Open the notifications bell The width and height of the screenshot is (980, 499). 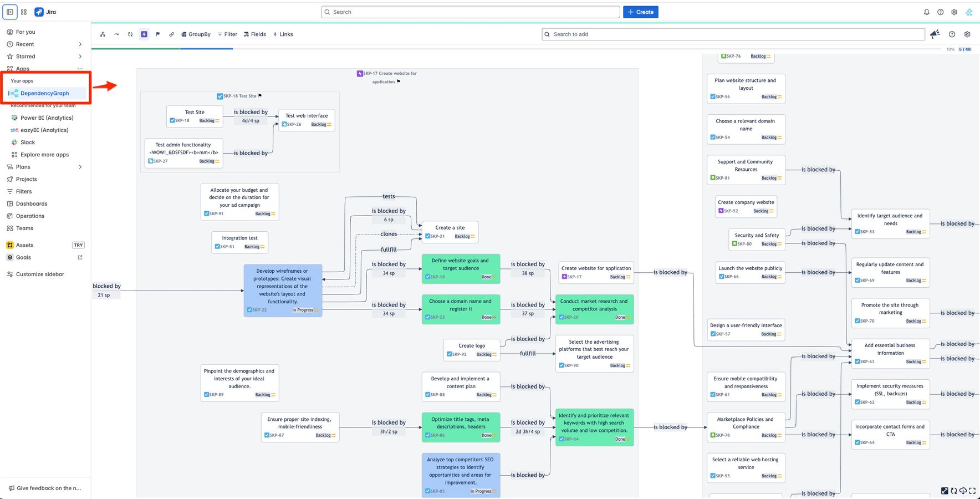[926, 12]
